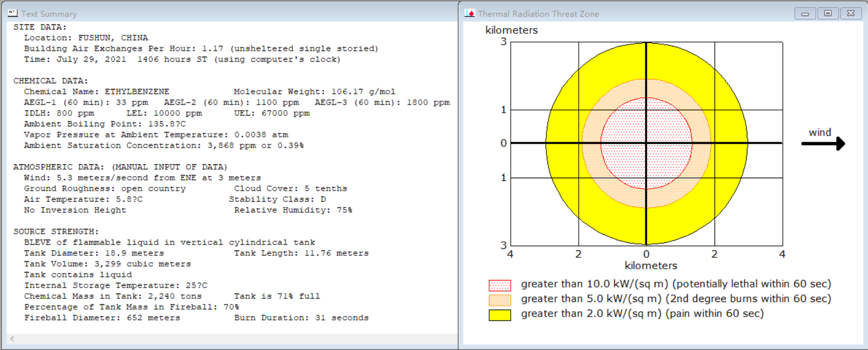
Task: Click the 'Vapor Pressure at Ambient Temperature' line
Action: [x=156, y=135]
